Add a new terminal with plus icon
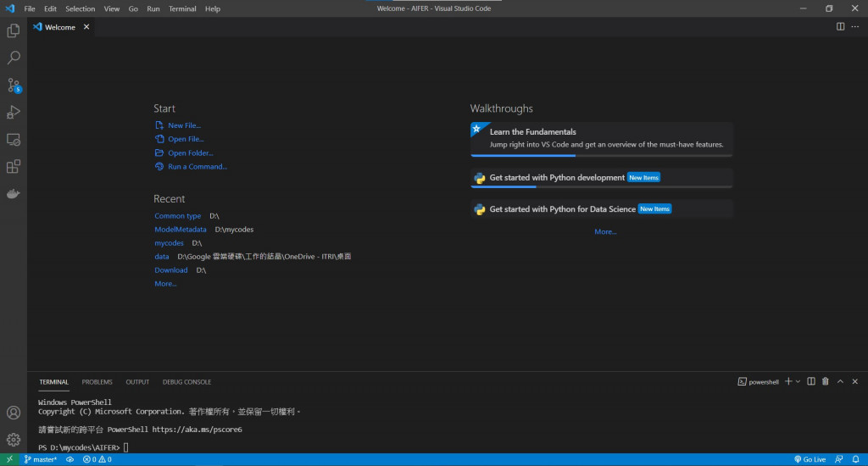 click(788, 381)
